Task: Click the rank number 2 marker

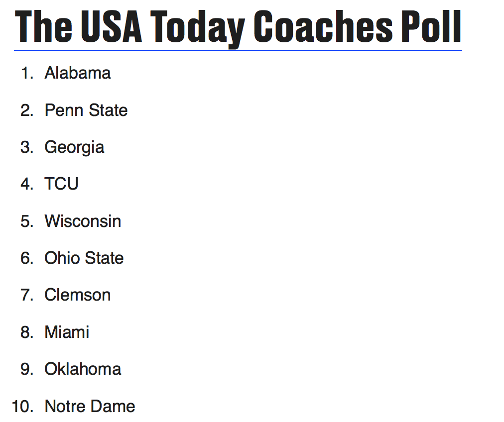Action: pos(27,110)
